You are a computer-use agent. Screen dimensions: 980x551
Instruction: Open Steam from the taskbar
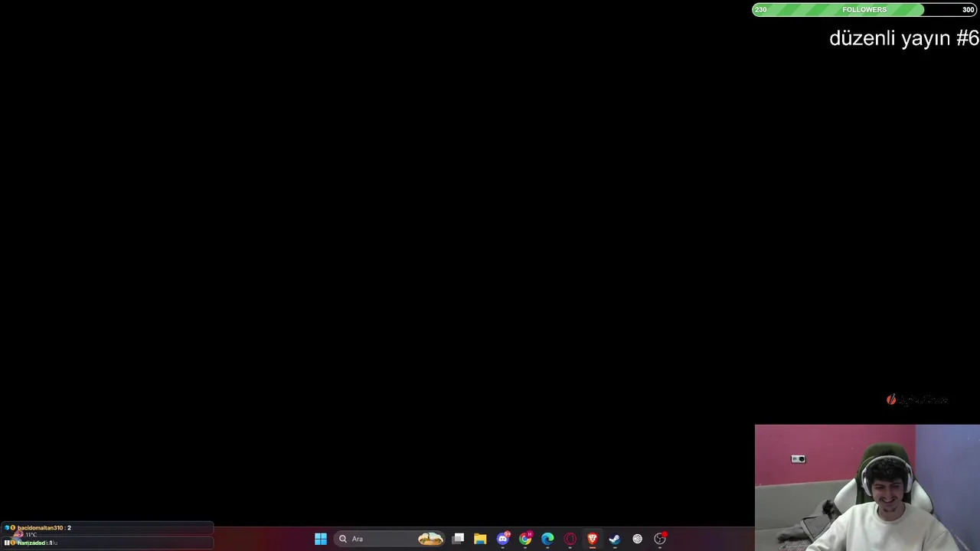tap(614, 539)
